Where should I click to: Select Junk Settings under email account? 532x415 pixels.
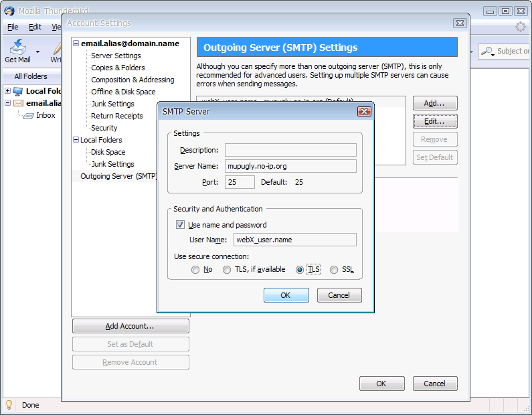[112, 104]
